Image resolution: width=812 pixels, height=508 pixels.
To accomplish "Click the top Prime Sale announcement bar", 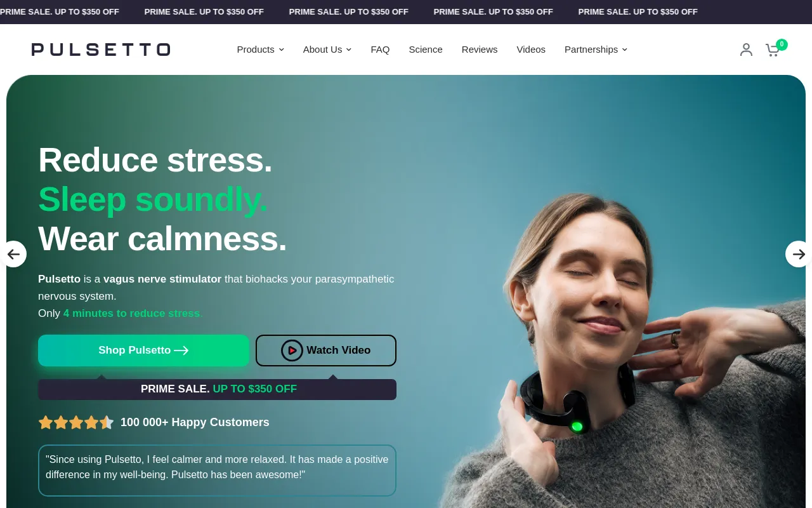I will click(406, 12).
